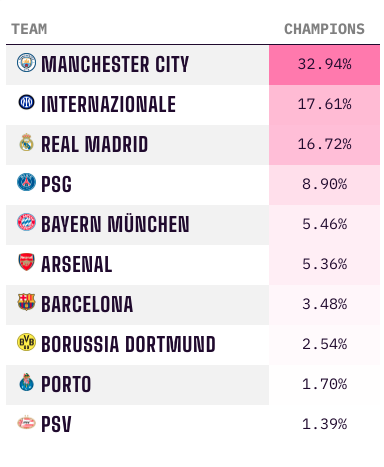This screenshot has height=467, width=384.
Task: Click the Internazionale club logo
Action: pos(26,102)
